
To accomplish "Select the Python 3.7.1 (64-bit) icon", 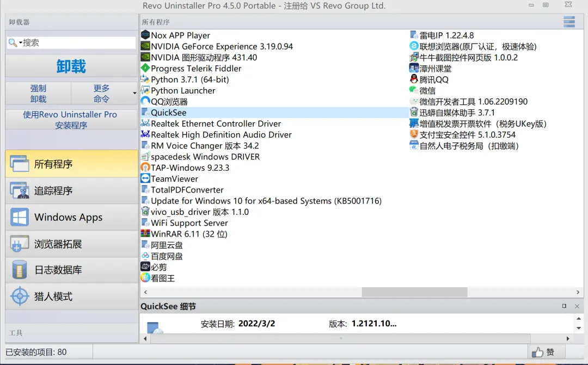I will (145, 79).
